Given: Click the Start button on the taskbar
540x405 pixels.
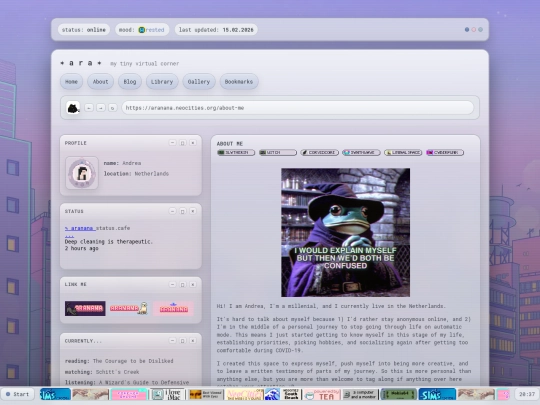Looking at the screenshot, I should (18, 394).
